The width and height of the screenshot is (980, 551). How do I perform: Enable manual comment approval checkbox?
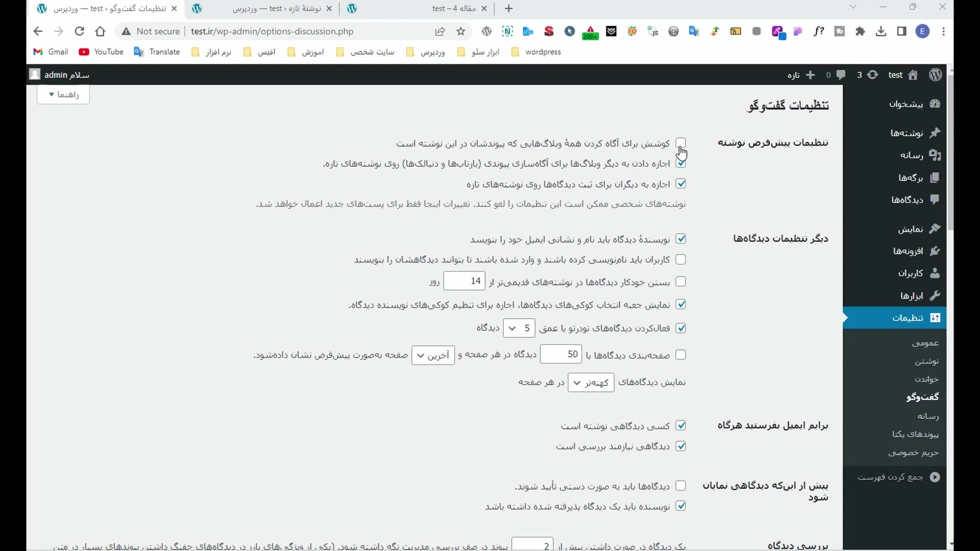[x=680, y=486]
